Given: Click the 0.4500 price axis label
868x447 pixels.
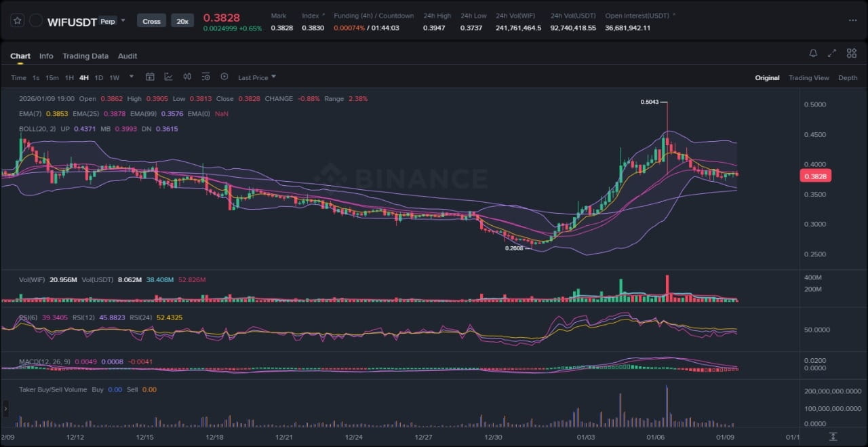Looking at the screenshot, I should [814, 134].
